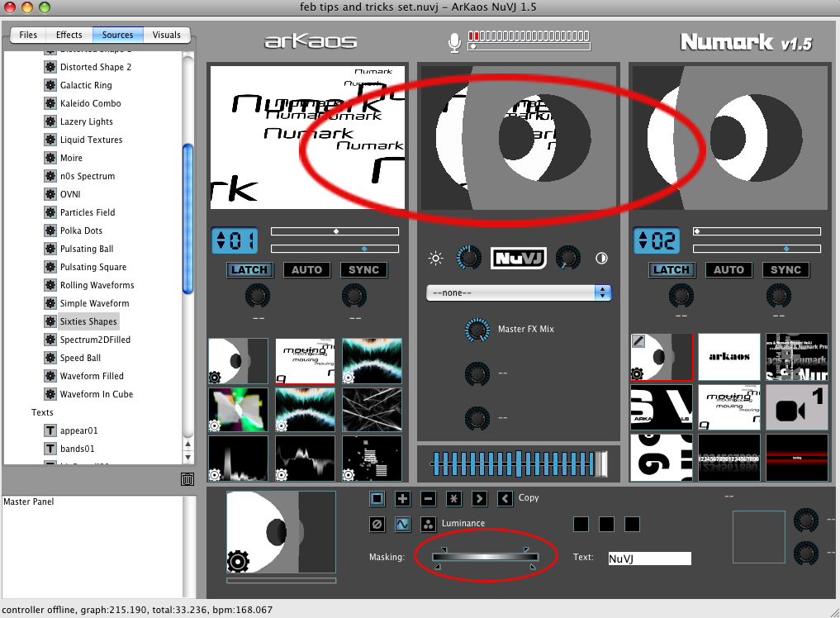
Task: Click the crossfader between the decks
Action: pos(519,463)
